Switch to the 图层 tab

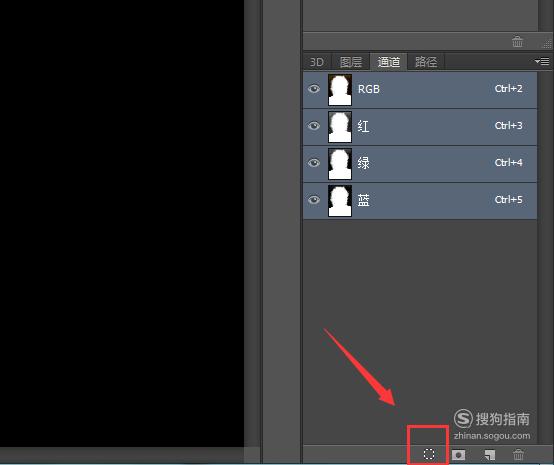(x=351, y=62)
